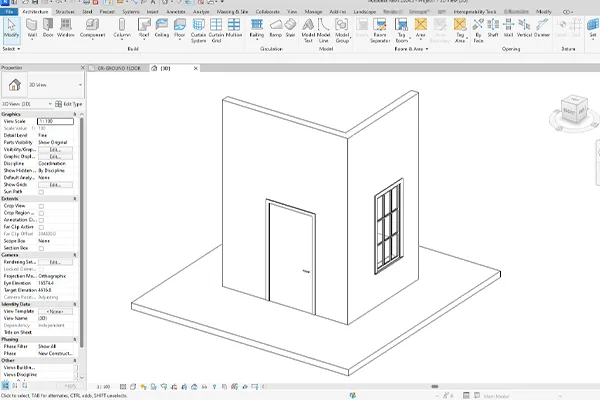Activate the Roof tool
Screen dimensions: 600x400
144,29
